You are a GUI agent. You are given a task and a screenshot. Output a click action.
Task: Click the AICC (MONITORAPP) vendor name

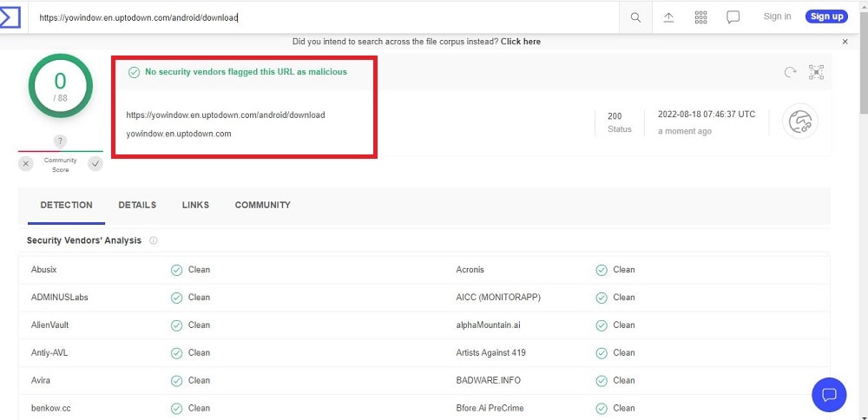[x=498, y=297]
